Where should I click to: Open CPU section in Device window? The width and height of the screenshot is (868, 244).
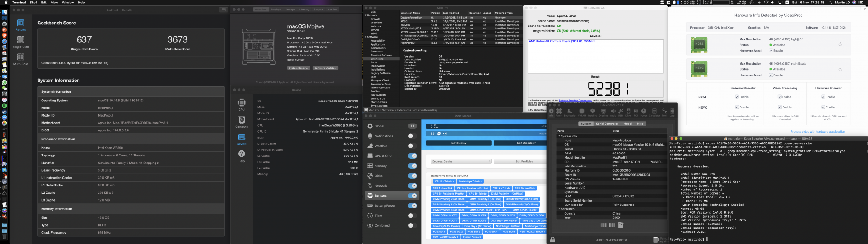click(241, 104)
